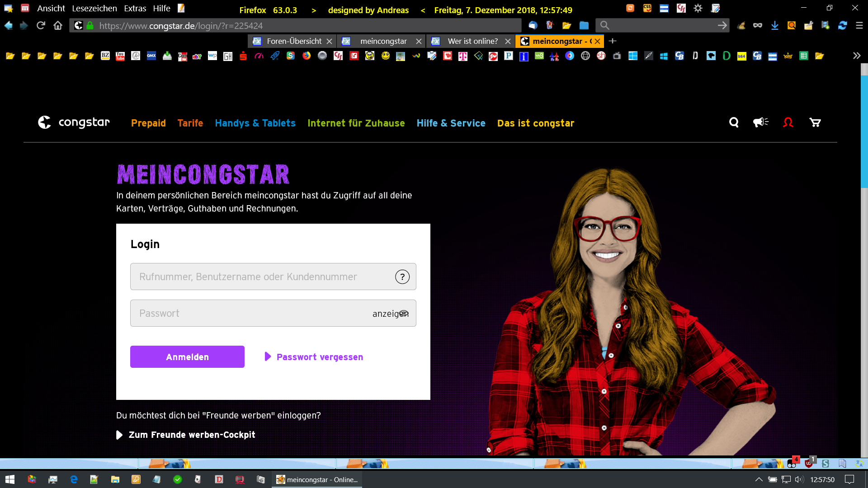This screenshot has height=488, width=868.
Task: Click the page vertical scrollbar
Action: tap(864, 131)
